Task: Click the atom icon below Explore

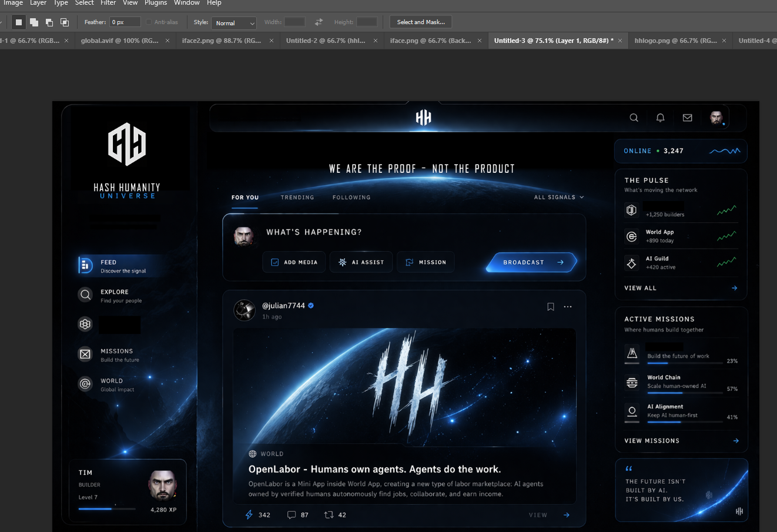Action: point(85,324)
